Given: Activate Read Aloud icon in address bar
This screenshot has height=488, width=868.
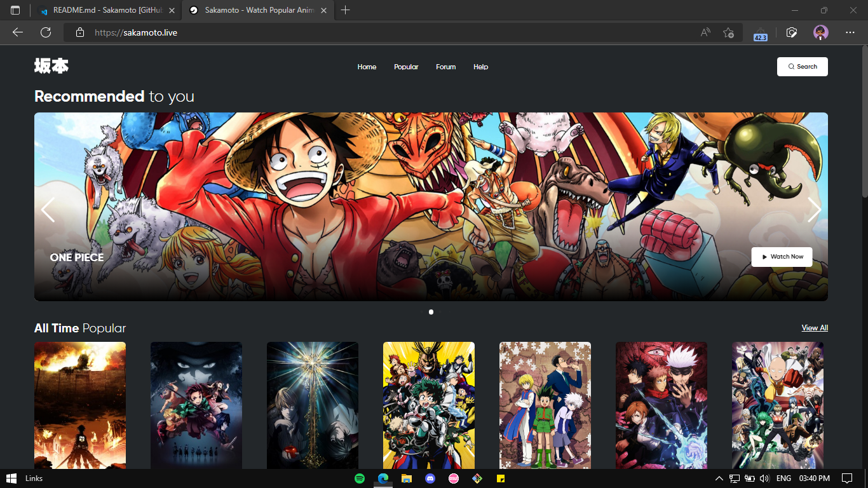Looking at the screenshot, I should (x=705, y=32).
